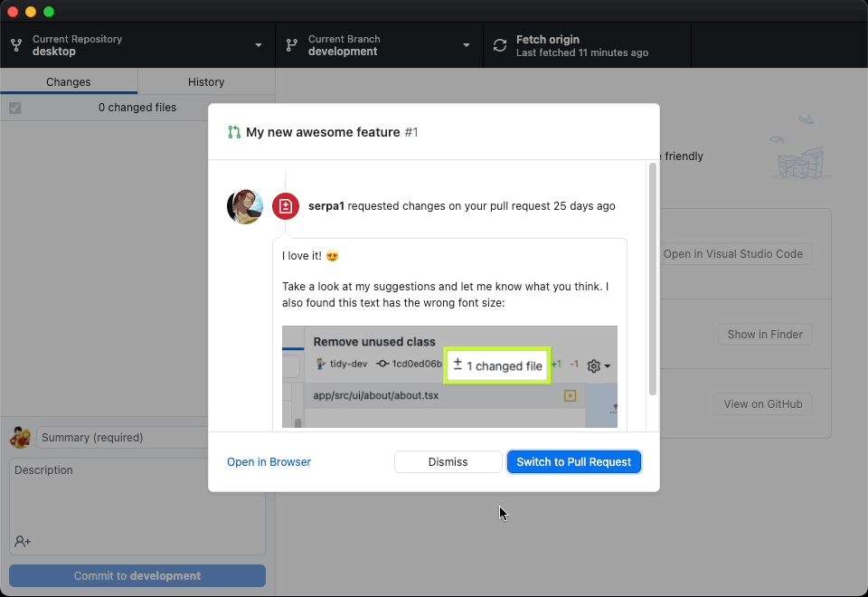This screenshot has width=868, height=597.
Task: Click the 'My new awesome feature' title
Action: (323, 132)
